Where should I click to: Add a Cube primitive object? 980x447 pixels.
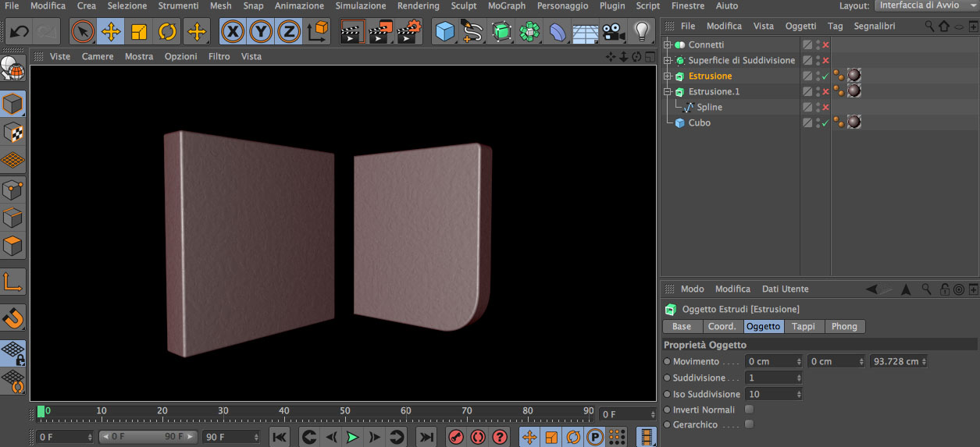pos(444,32)
